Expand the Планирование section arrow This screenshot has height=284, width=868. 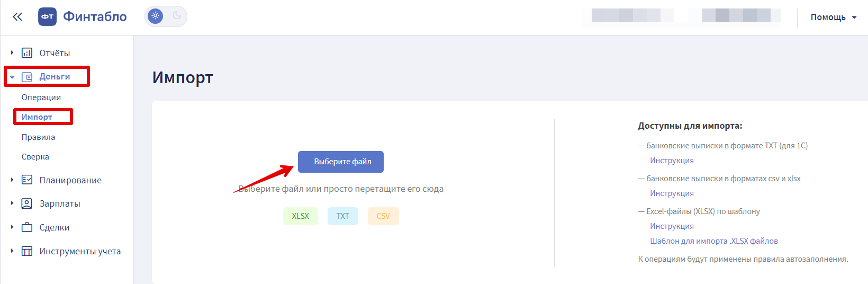12,180
